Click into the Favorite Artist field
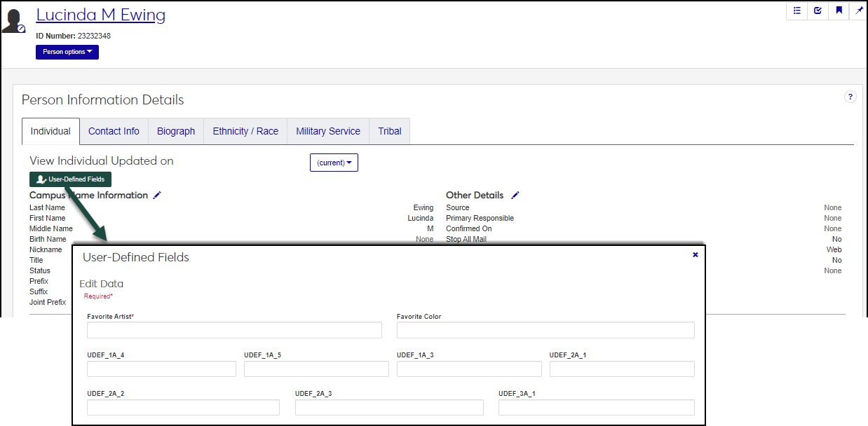 tap(234, 330)
